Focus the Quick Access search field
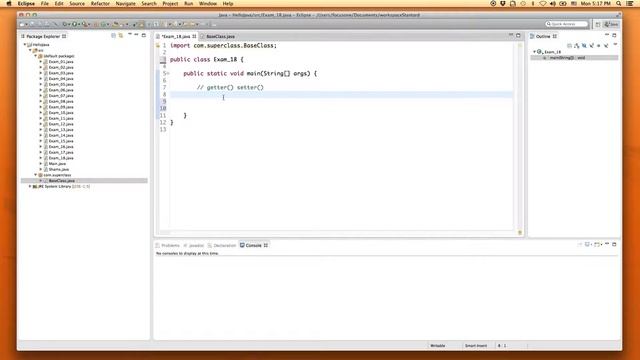 coord(567,24)
